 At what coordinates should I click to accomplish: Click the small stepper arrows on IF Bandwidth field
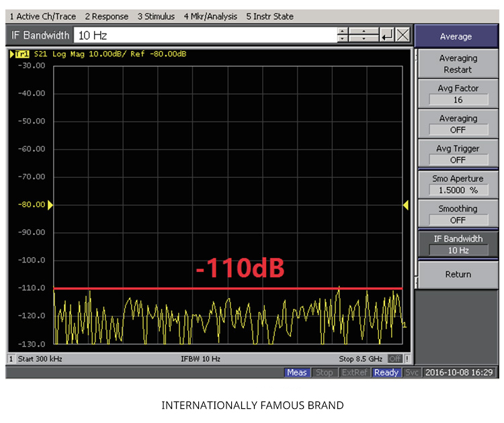[343, 36]
